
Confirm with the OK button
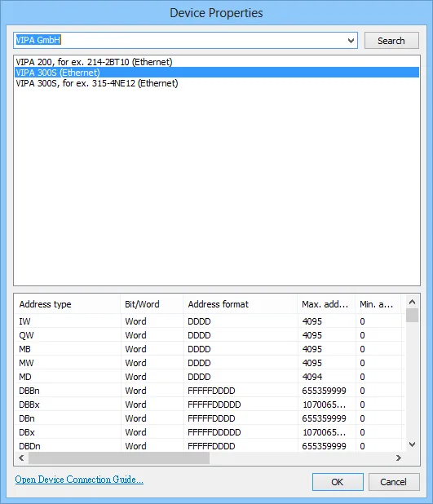[338, 482]
